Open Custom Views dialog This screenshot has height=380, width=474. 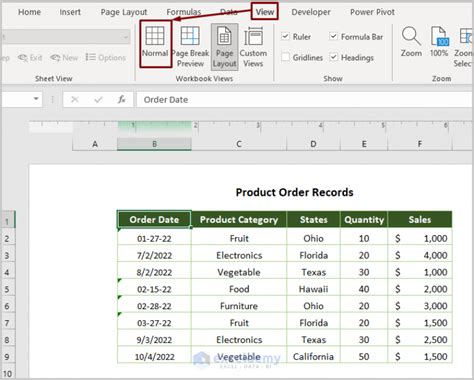tap(253, 47)
